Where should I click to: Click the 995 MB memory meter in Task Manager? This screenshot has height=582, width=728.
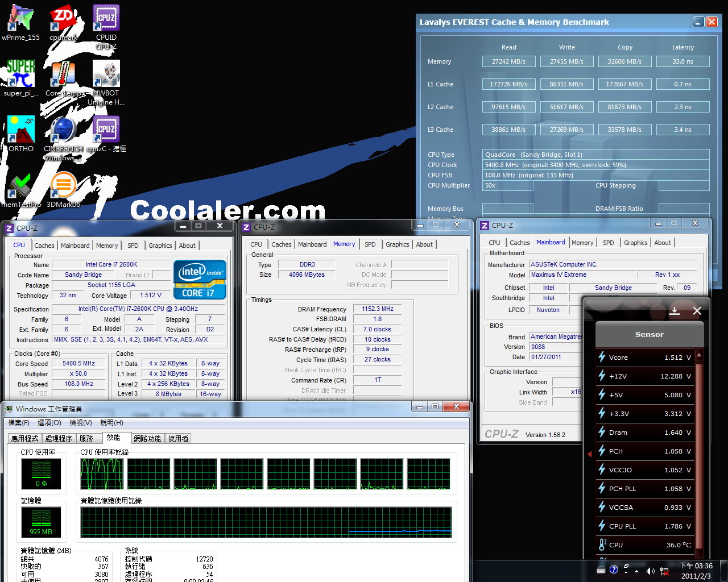pyautogui.click(x=41, y=522)
